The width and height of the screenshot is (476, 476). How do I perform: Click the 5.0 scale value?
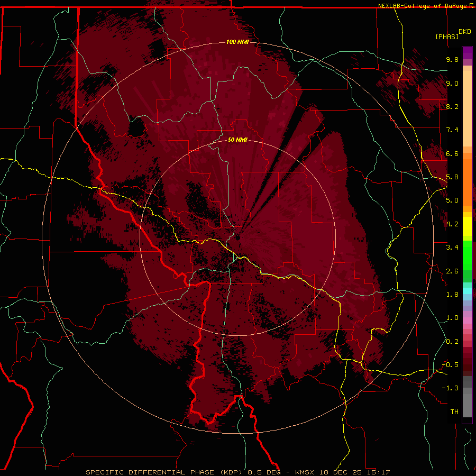point(452,200)
